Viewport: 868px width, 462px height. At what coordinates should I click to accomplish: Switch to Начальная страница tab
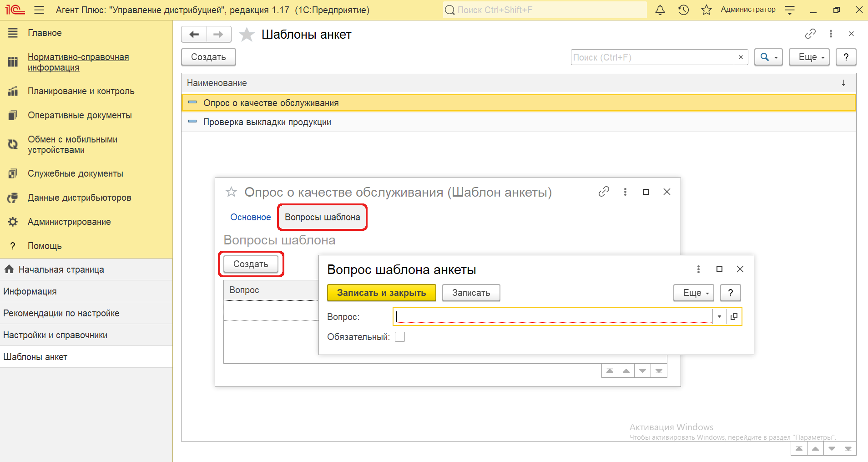point(86,269)
